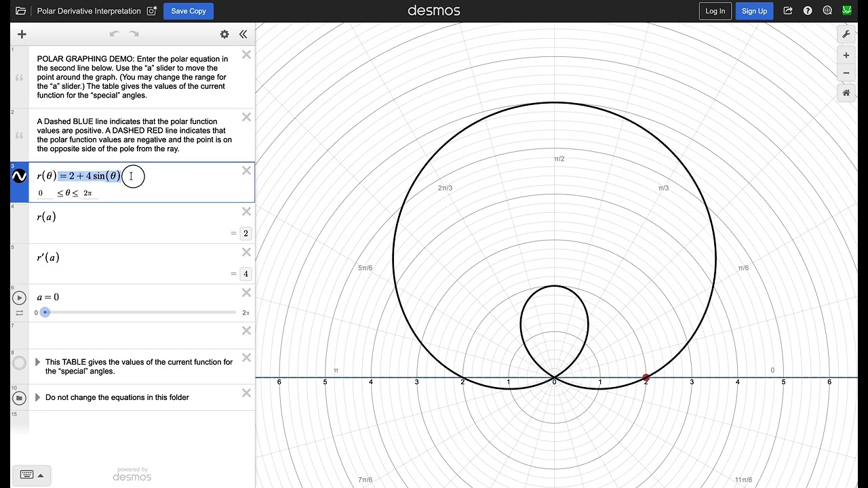Click the r'(a) result value 4
Screen dimensions: 868x488
(x=245, y=274)
